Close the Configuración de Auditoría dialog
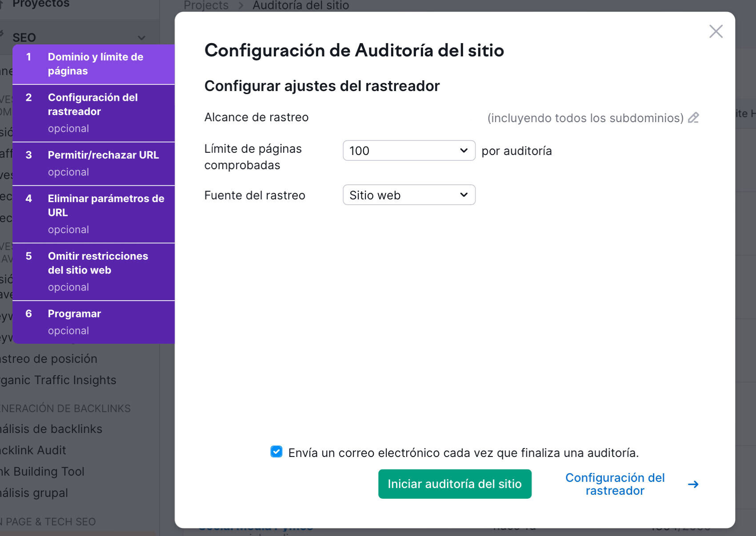Screen dimensions: 756x536 click(716, 32)
